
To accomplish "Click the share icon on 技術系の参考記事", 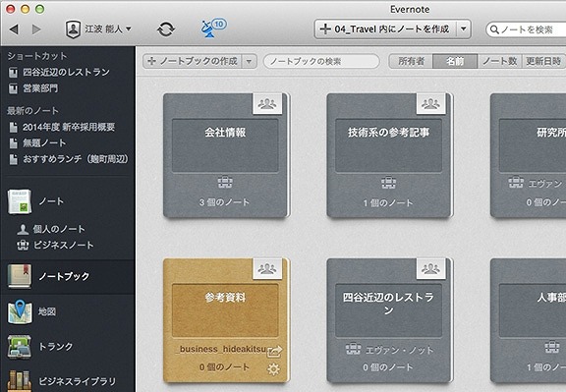I will click(430, 104).
